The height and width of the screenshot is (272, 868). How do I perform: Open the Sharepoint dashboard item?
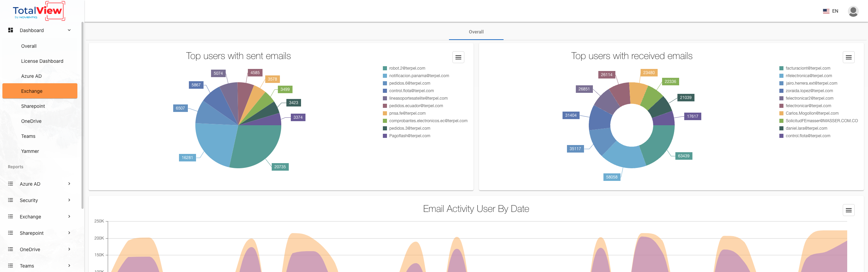33,106
